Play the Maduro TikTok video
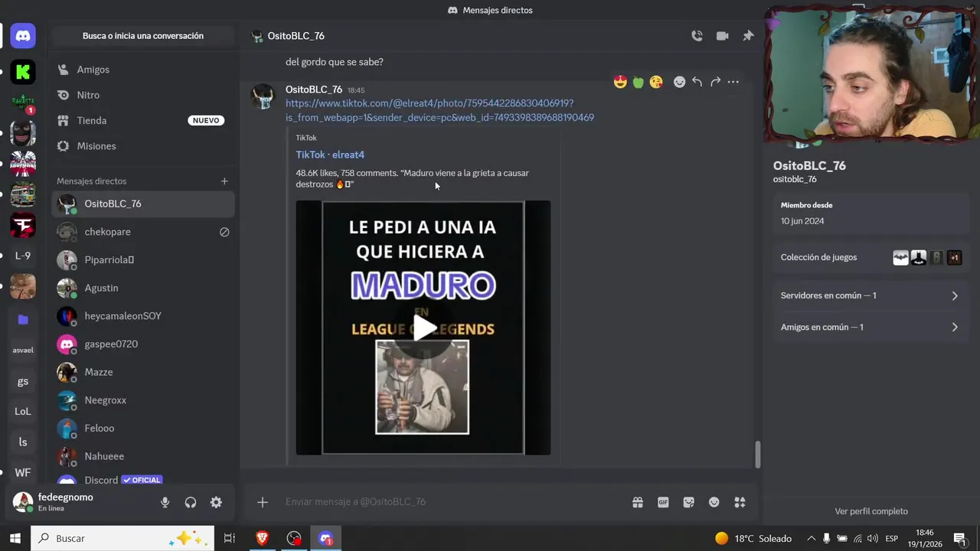The width and height of the screenshot is (980, 551). [x=423, y=328]
